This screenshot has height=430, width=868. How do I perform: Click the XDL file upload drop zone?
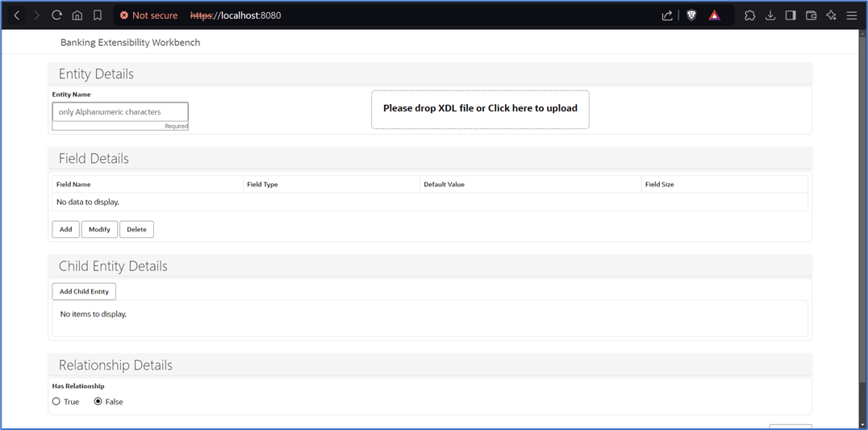(480, 110)
